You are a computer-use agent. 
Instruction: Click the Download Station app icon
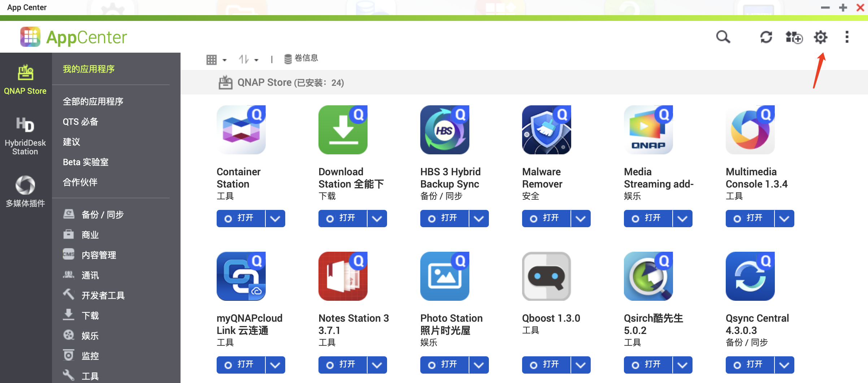(x=343, y=130)
